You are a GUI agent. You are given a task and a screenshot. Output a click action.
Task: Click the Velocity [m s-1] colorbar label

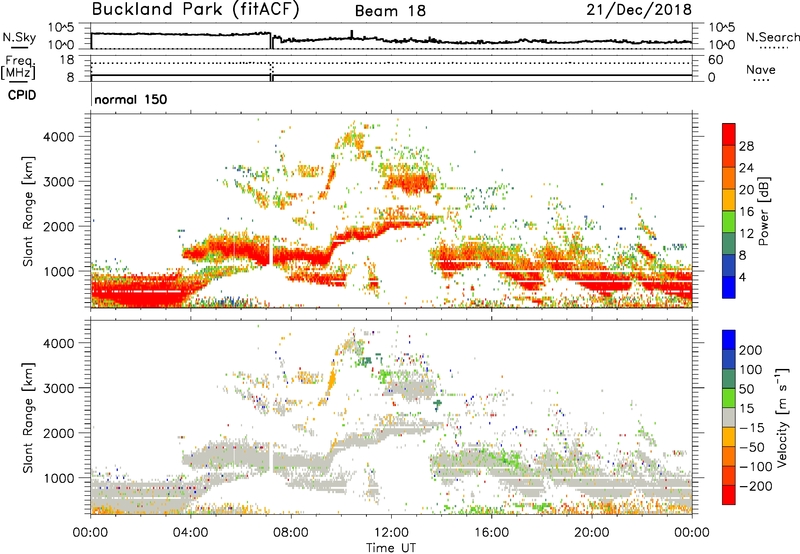click(782, 417)
